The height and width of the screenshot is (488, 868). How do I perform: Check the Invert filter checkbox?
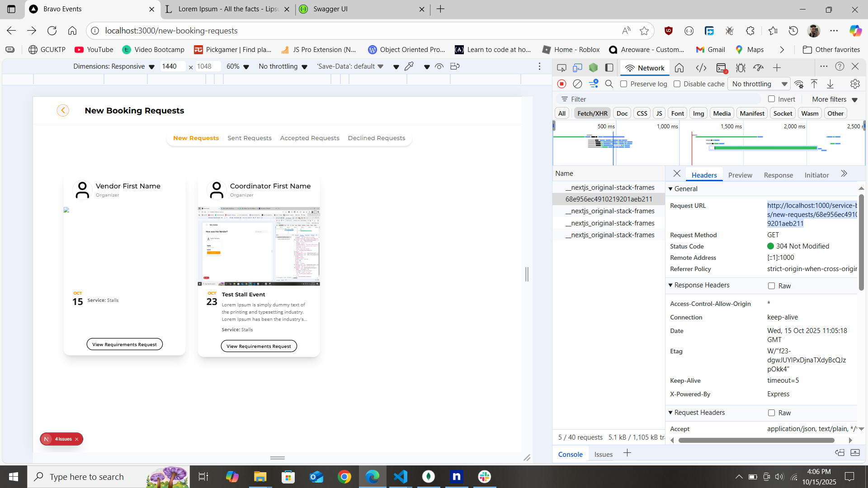772,99
